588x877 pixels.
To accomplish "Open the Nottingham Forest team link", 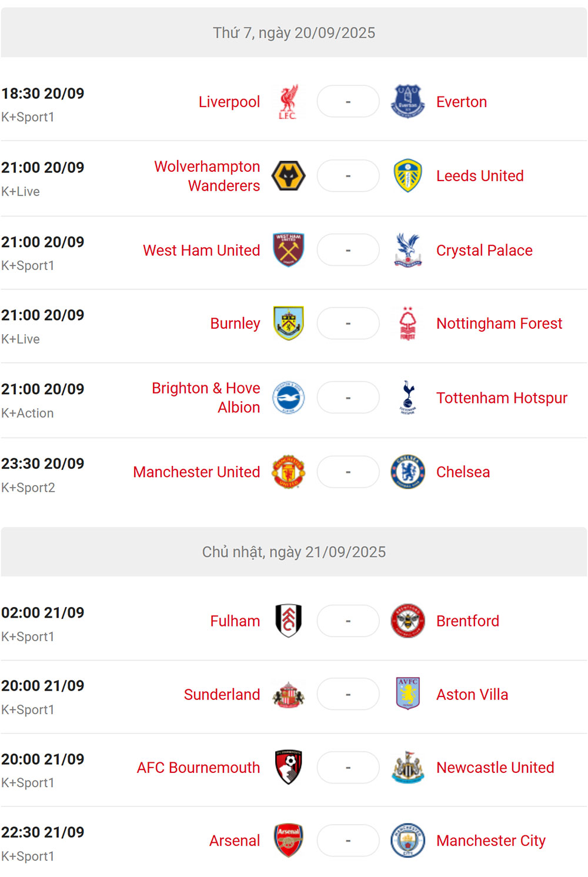I will (499, 324).
